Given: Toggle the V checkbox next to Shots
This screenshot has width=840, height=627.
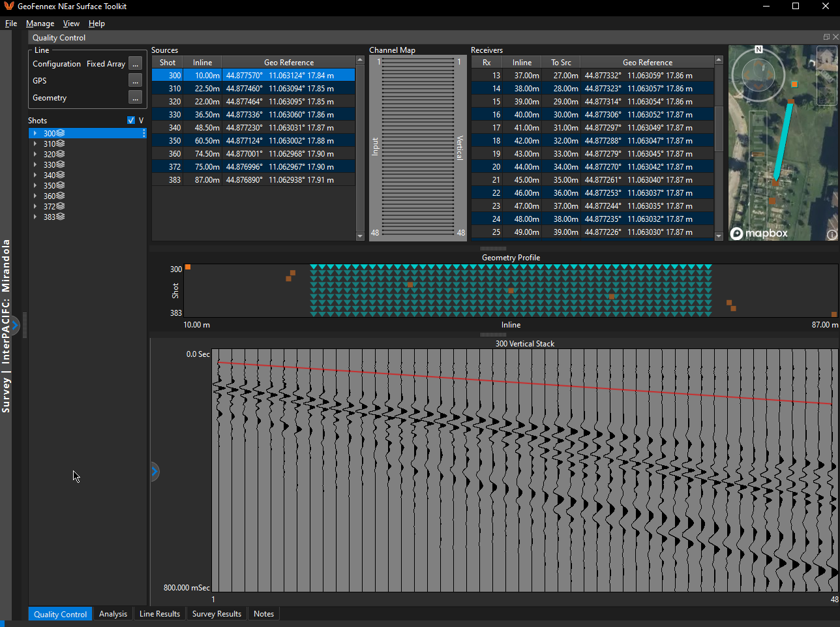Looking at the screenshot, I should tap(131, 120).
